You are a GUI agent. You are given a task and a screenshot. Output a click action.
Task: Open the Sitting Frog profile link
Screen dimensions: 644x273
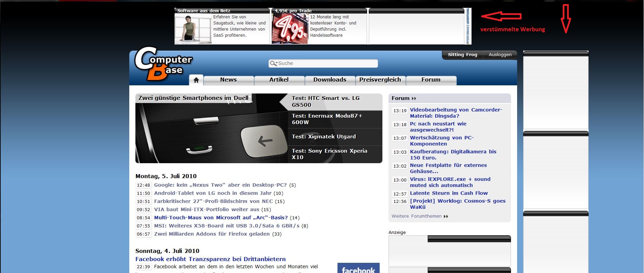(x=462, y=55)
